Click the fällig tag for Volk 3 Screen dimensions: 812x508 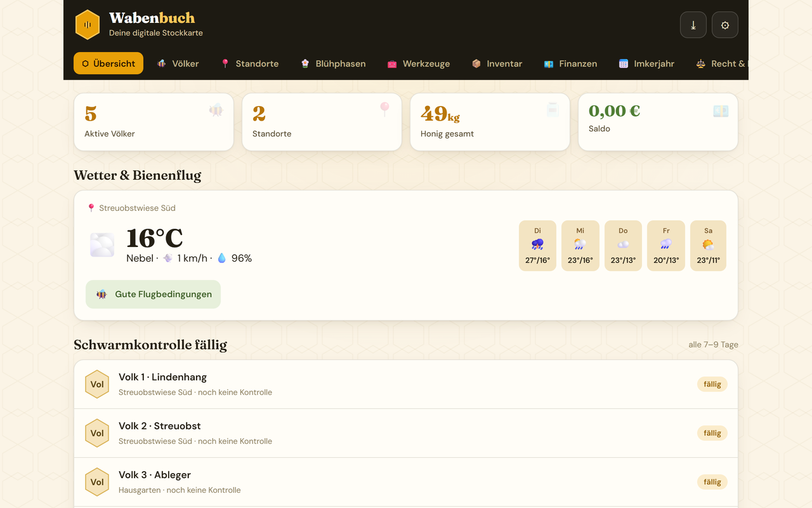pyautogui.click(x=712, y=482)
